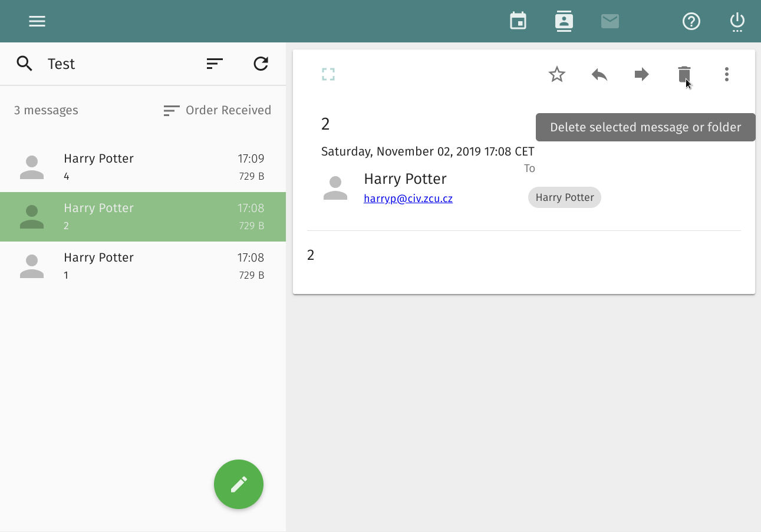Image resolution: width=761 pixels, height=532 pixels.
Task: Toggle the star flag on message
Action: [x=557, y=74]
